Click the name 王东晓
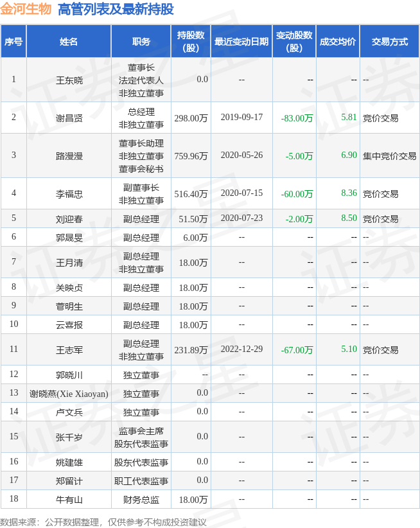Image resolution: width=420 pixels, height=528 pixels. tap(69, 80)
